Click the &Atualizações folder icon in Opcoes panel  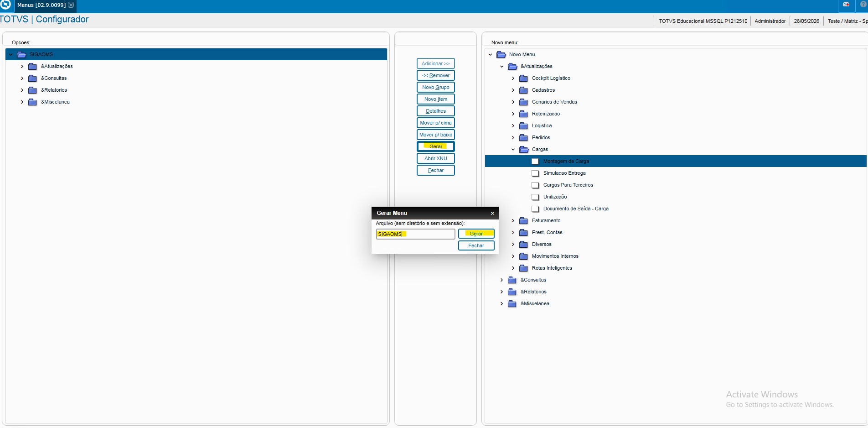(33, 66)
